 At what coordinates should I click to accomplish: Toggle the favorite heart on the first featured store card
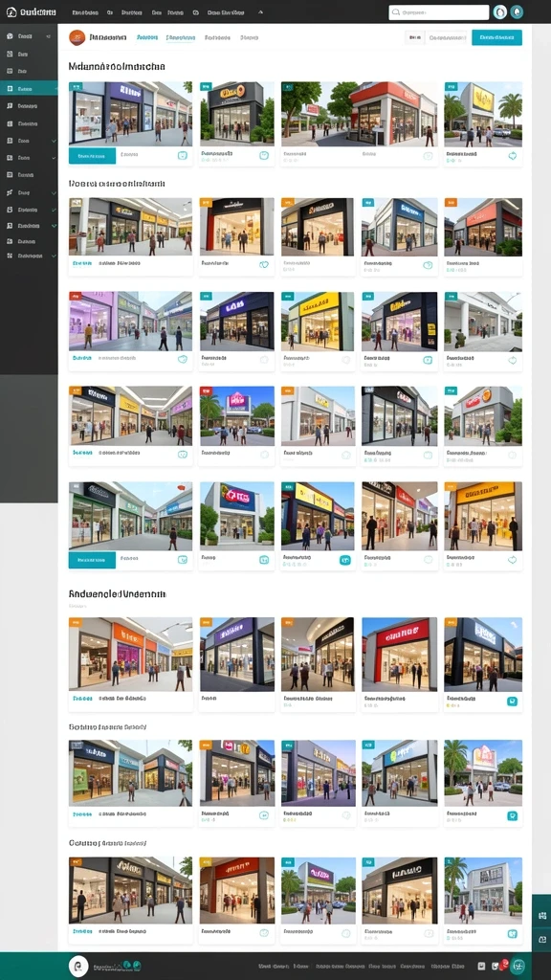tap(183, 156)
